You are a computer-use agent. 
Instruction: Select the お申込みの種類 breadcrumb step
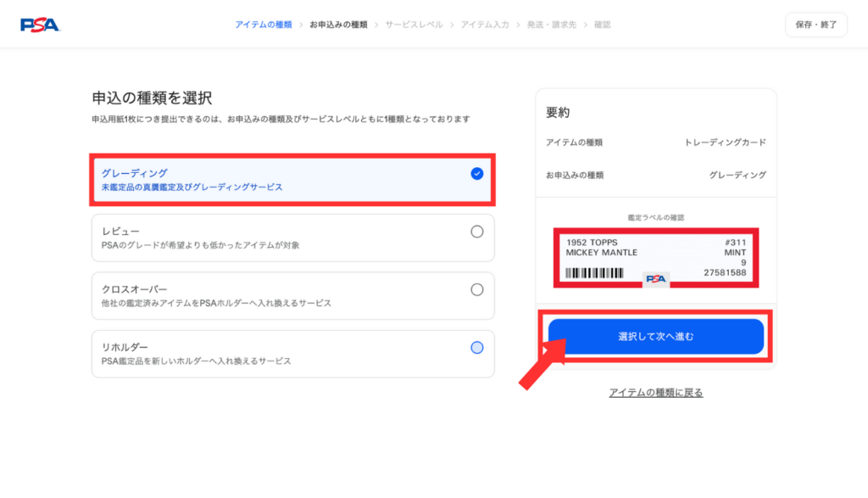338,25
